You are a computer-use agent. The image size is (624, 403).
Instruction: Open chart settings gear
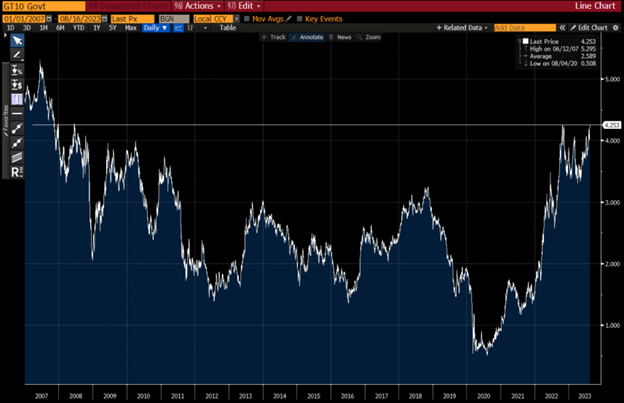[616, 27]
